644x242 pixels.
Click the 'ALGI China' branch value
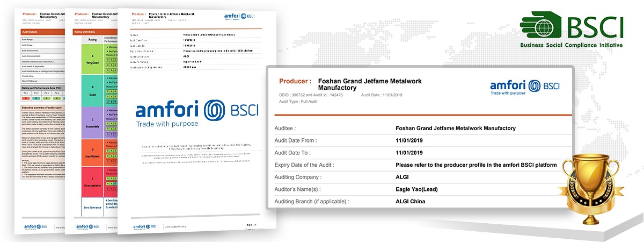coord(410,202)
